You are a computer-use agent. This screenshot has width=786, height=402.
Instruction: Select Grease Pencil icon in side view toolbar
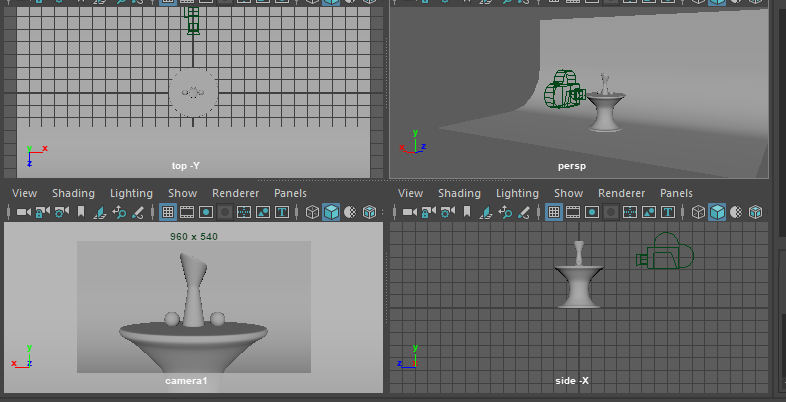point(525,212)
